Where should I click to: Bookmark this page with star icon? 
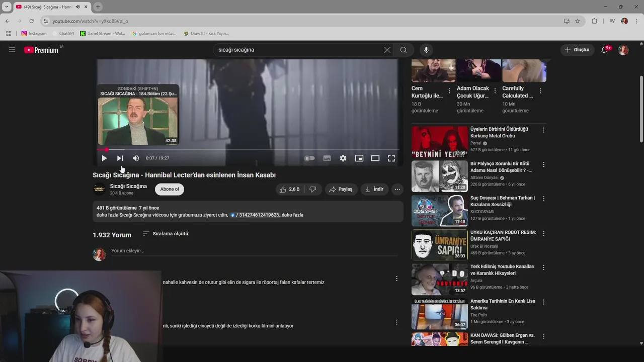point(578,21)
